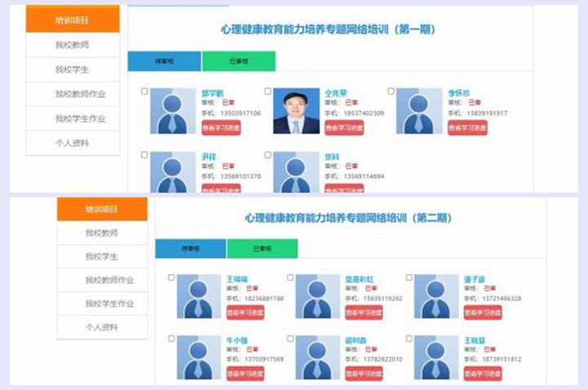The width and height of the screenshot is (588, 390).
Task: Toggle checkbox for teacher with phone 18739151812
Action: point(408,338)
